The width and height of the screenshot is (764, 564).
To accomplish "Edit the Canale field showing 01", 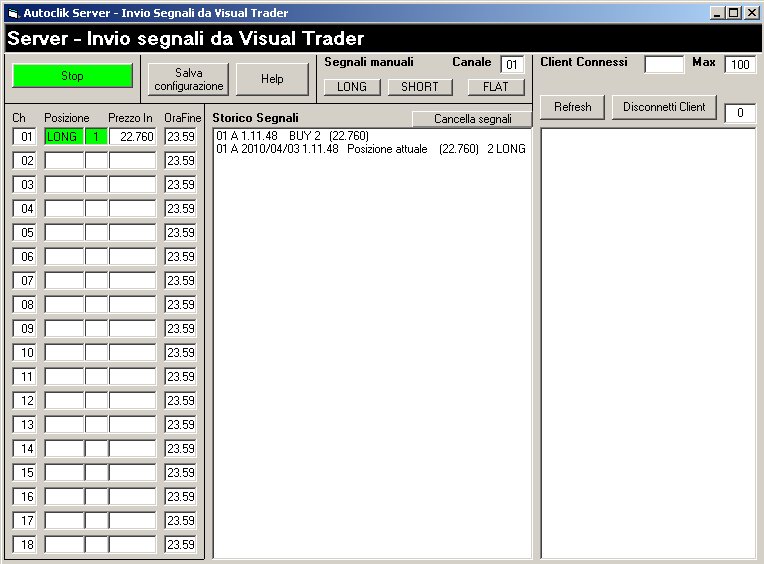I will click(x=512, y=64).
